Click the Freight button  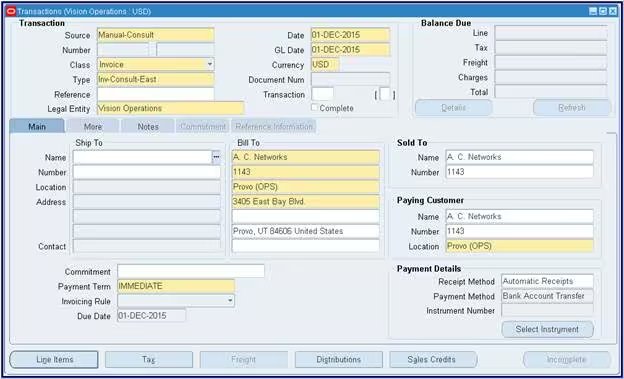point(244,359)
